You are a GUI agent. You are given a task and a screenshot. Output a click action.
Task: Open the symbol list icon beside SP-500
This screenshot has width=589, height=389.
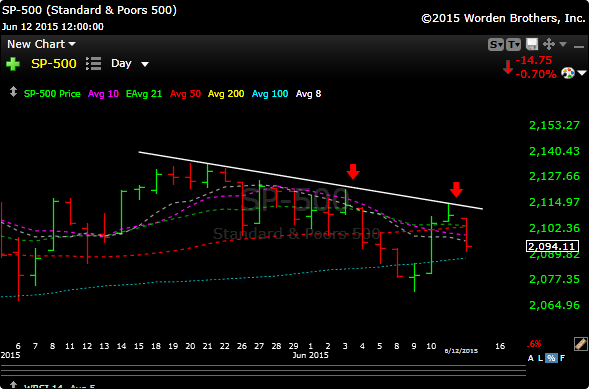click(93, 64)
